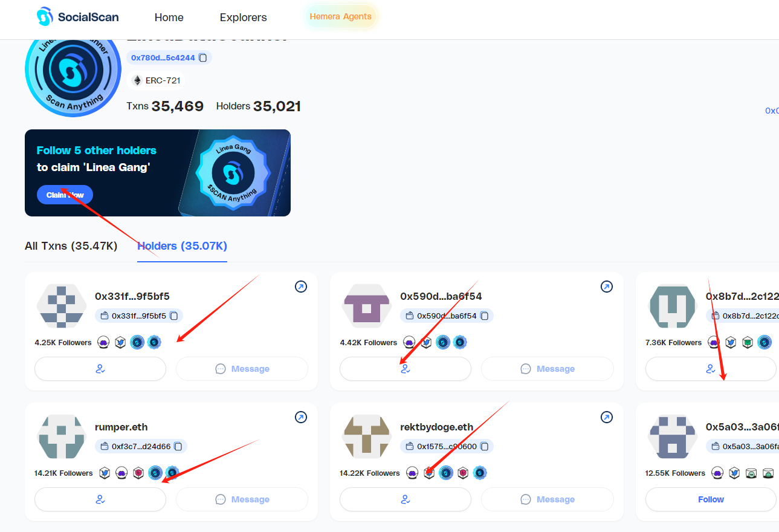Click scalloped badge on 0x590d...ba6f54 card
The image size is (779, 532).
pyautogui.click(x=460, y=342)
